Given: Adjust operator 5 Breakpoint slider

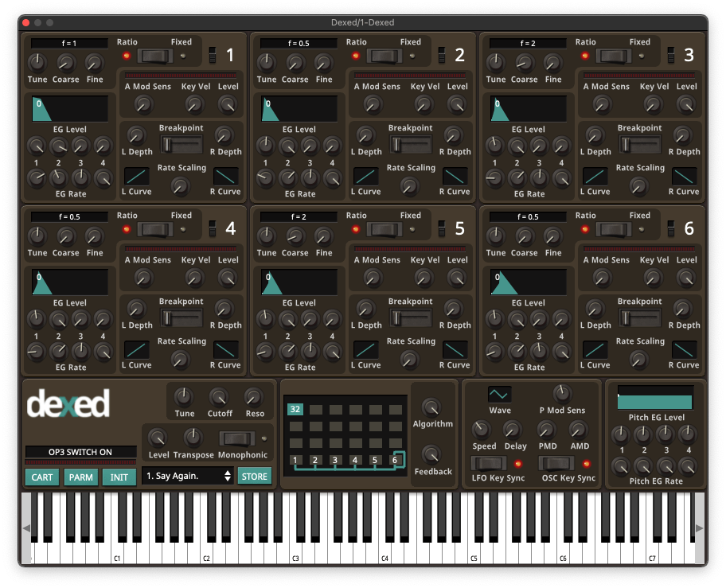Looking at the screenshot, I should (x=410, y=318).
